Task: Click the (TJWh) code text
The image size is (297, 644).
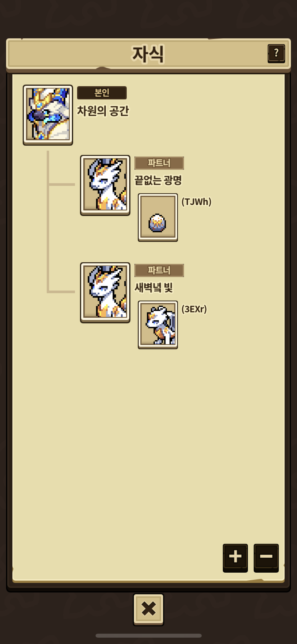Action: (196, 202)
